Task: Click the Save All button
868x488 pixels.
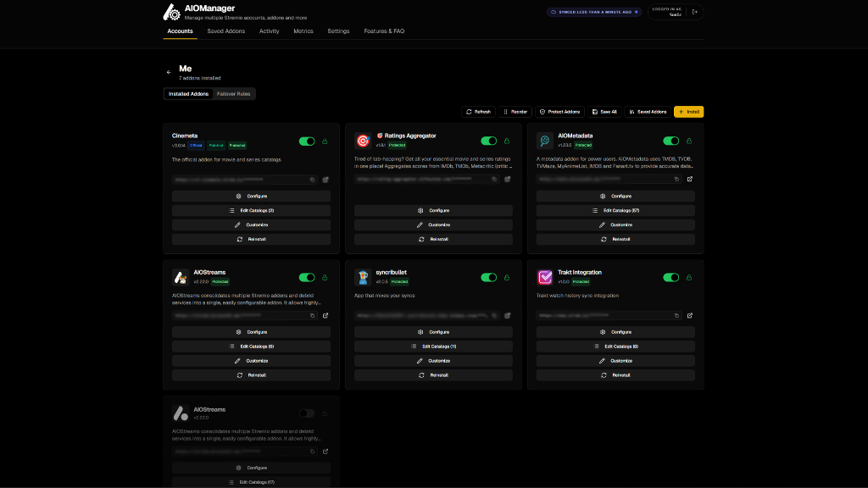Action: coord(604,112)
